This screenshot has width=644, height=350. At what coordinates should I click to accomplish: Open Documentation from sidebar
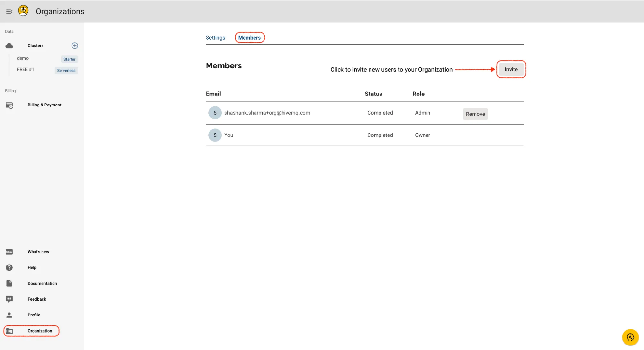[x=42, y=283]
